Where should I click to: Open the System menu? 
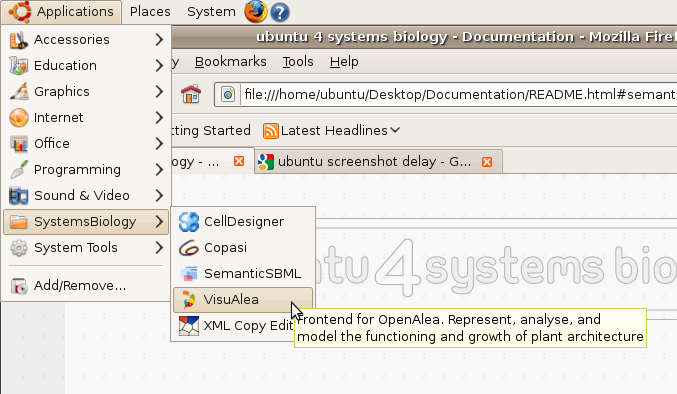pyautogui.click(x=211, y=12)
